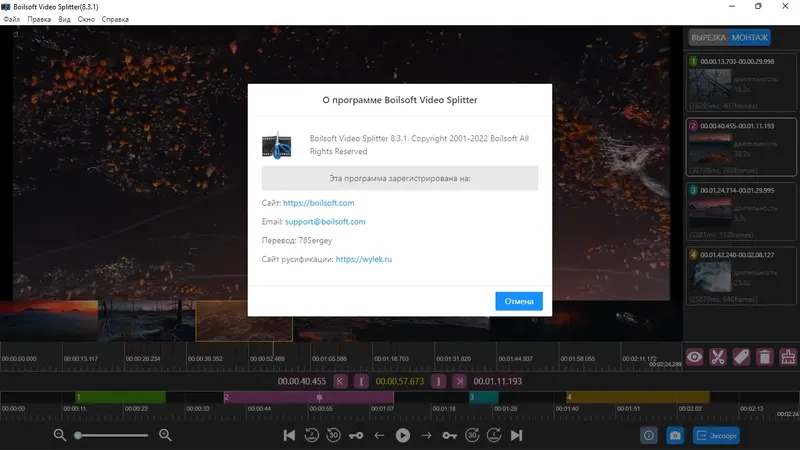The height and width of the screenshot is (450, 800).
Task: Select segment 3 clip 00.01.24.714-00.01.29.995
Action: pyautogui.click(x=741, y=211)
